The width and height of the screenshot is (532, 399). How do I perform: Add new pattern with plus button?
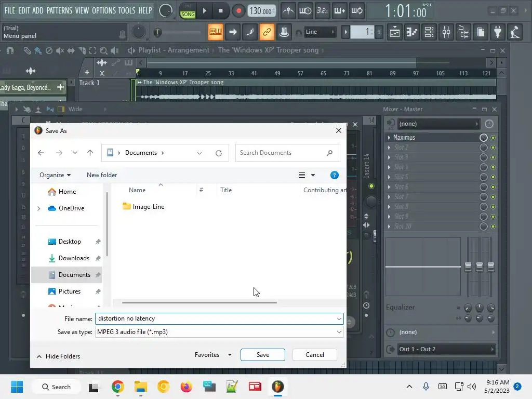pos(379,32)
